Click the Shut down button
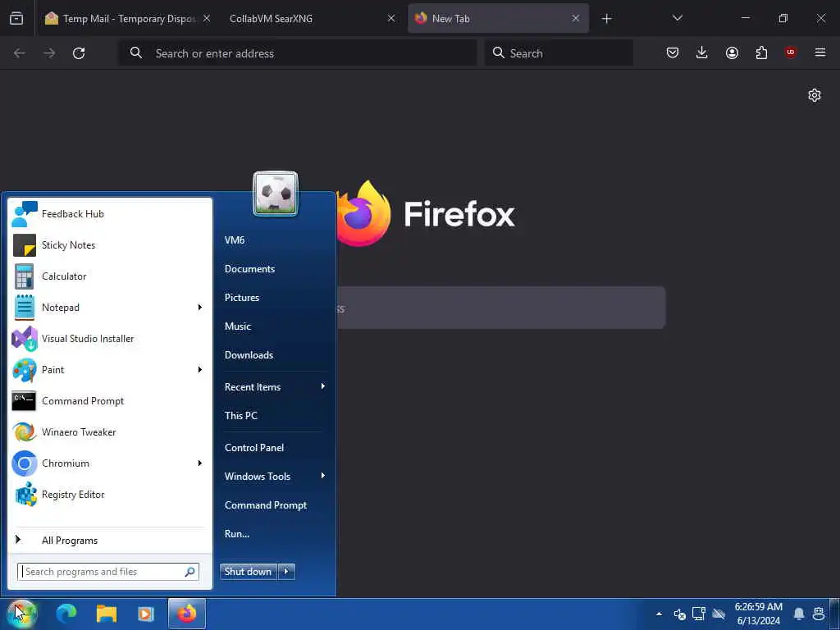 249,572
